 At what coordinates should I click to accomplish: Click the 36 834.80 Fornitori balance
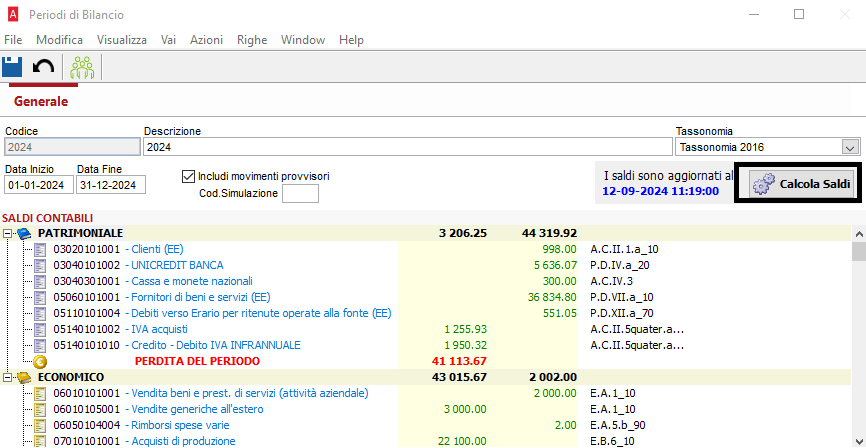552,297
